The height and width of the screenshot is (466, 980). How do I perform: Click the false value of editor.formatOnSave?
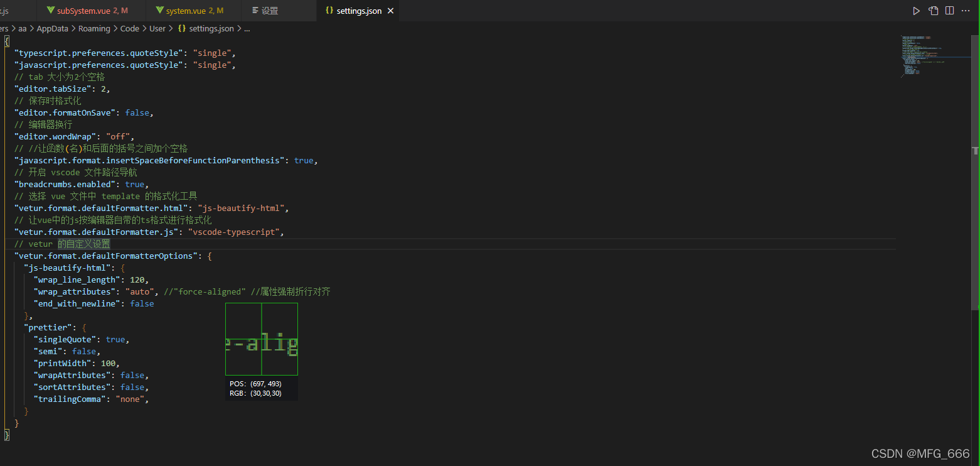[137, 112]
